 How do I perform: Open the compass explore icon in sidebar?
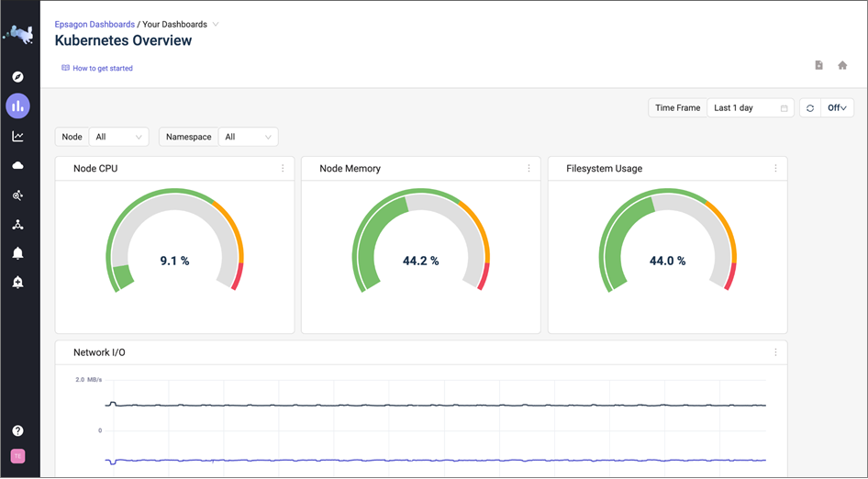point(17,77)
